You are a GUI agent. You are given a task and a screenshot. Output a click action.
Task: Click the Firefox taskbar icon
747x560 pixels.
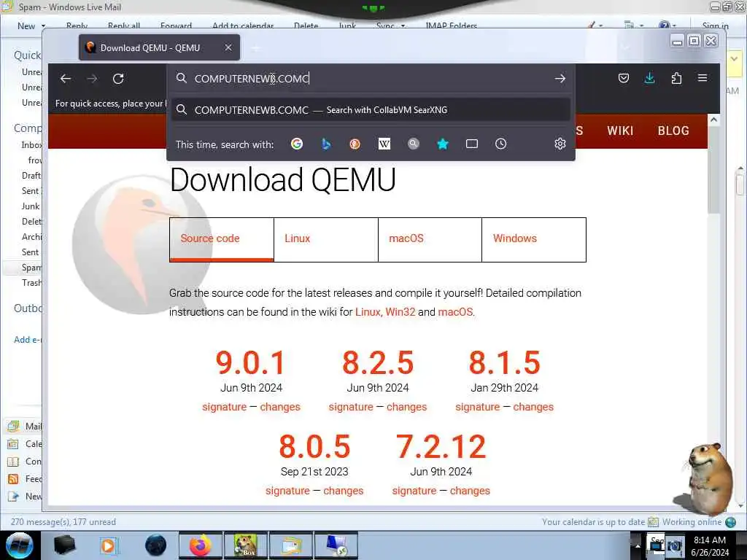pyautogui.click(x=201, y=545)
